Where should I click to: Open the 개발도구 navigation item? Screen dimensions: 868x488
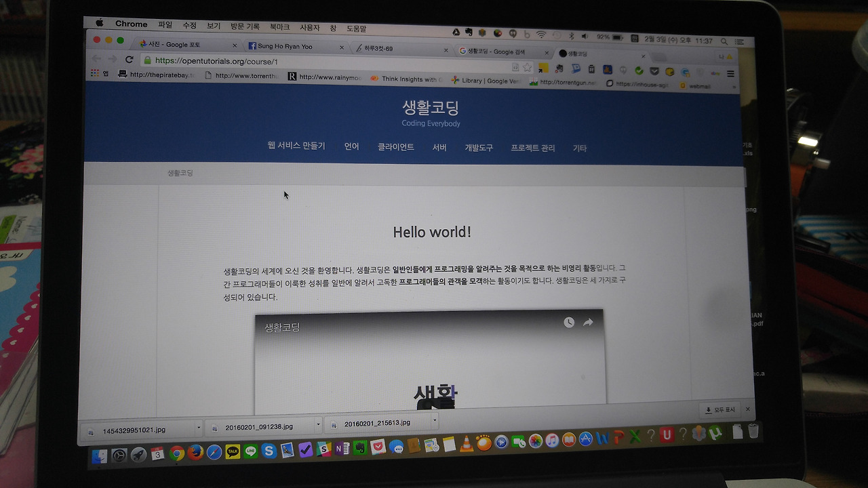[479, 148]
